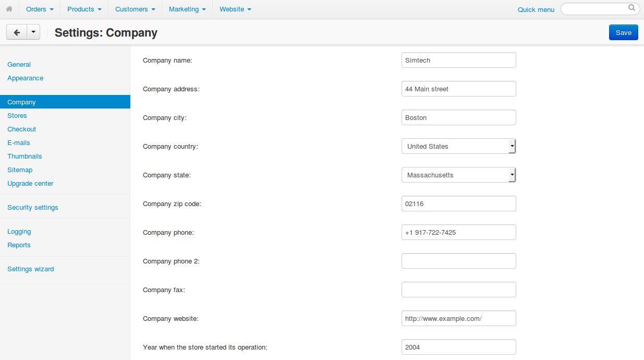Expand the Company state dropdown
644x360 pixels.
click(459, 175)
